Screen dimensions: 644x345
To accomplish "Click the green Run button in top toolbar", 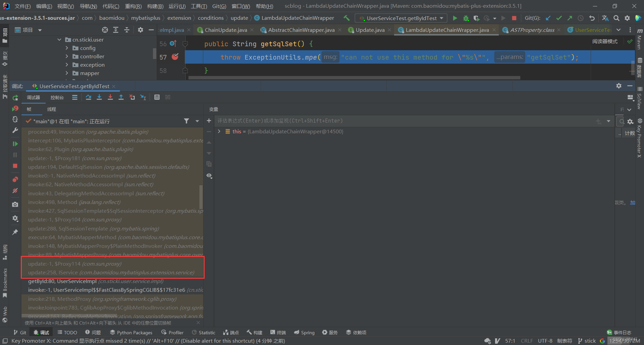I will coord(455,18).
